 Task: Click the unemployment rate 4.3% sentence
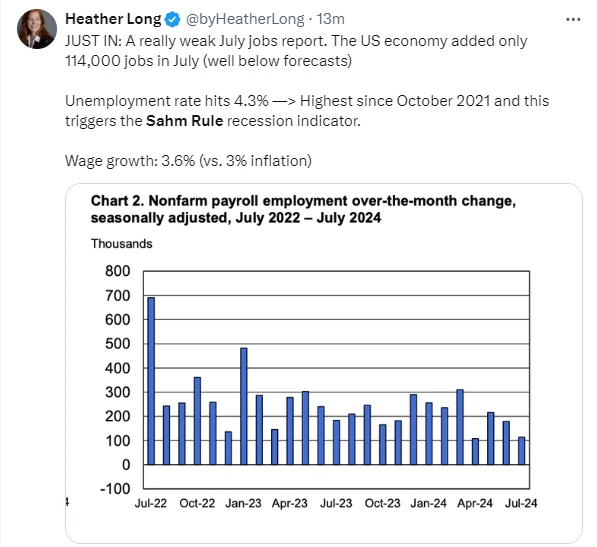[307, 111]
